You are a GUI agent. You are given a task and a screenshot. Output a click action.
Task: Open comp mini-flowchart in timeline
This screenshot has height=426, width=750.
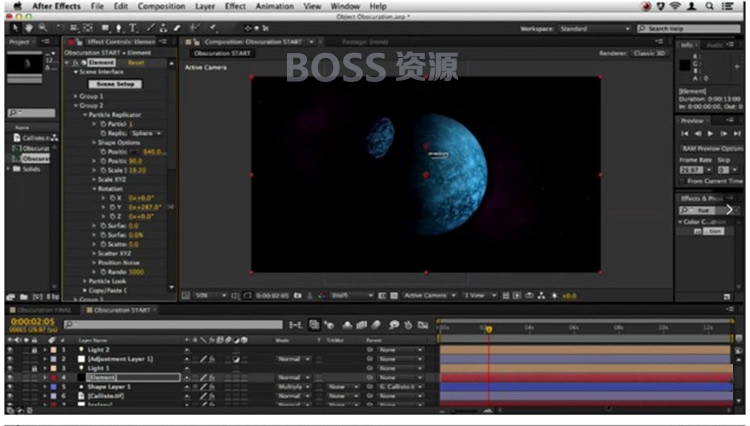tap(295, 325)
